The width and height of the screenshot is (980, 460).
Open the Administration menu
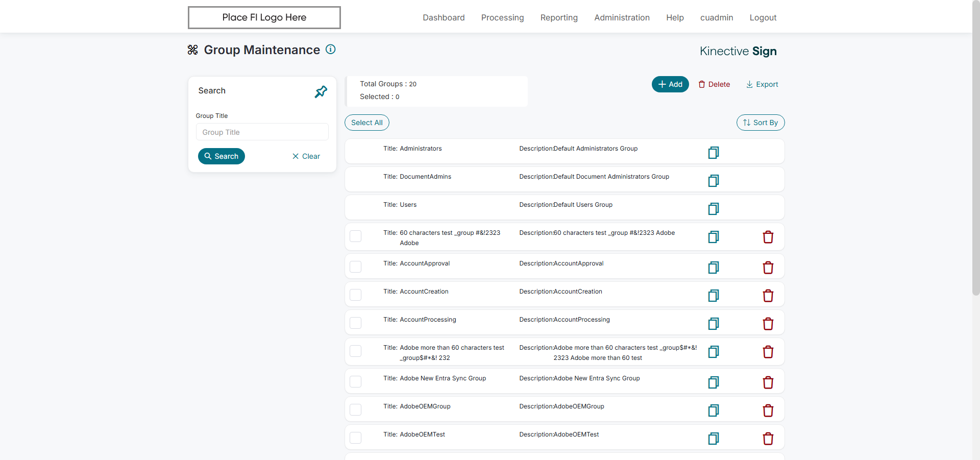coord(622,17)
